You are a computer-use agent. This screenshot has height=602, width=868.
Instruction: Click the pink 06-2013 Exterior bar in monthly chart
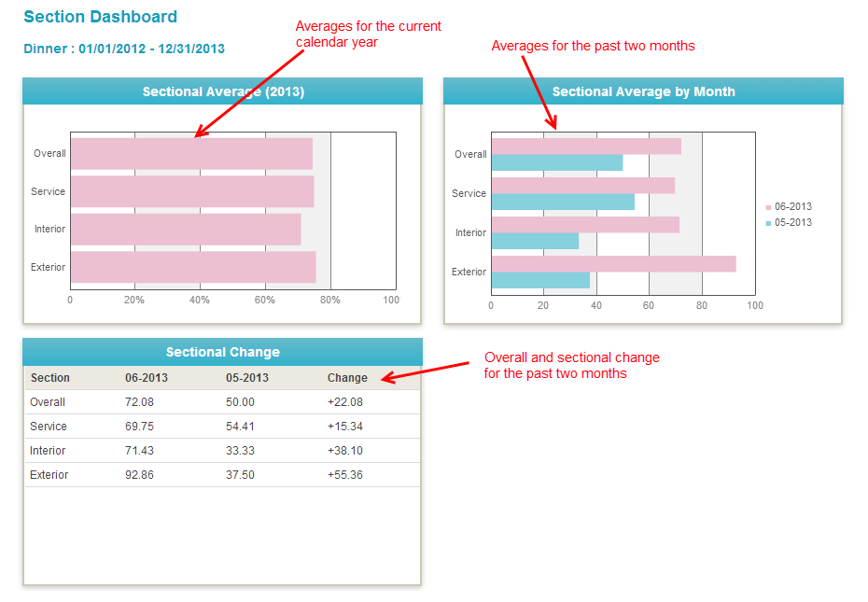pyautogui.click(x=614, y=264)
